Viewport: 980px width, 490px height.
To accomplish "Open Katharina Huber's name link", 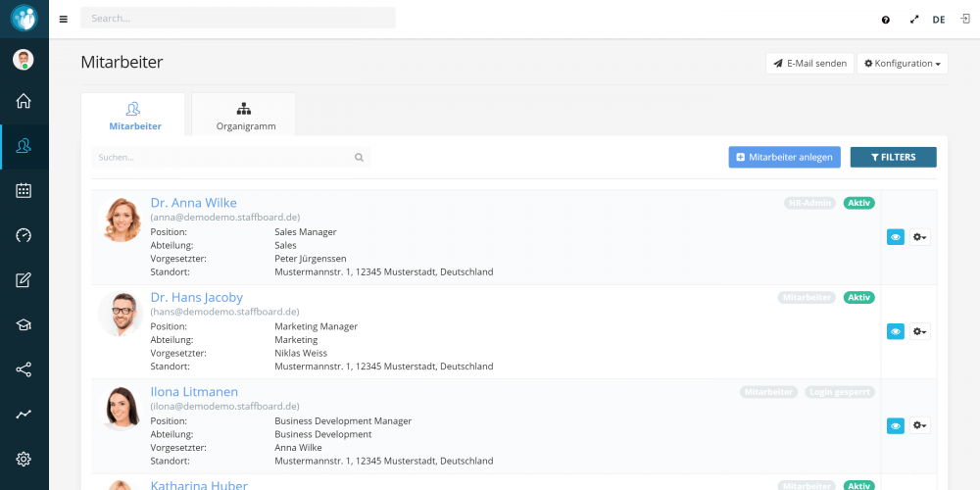I will pos(199,485).
